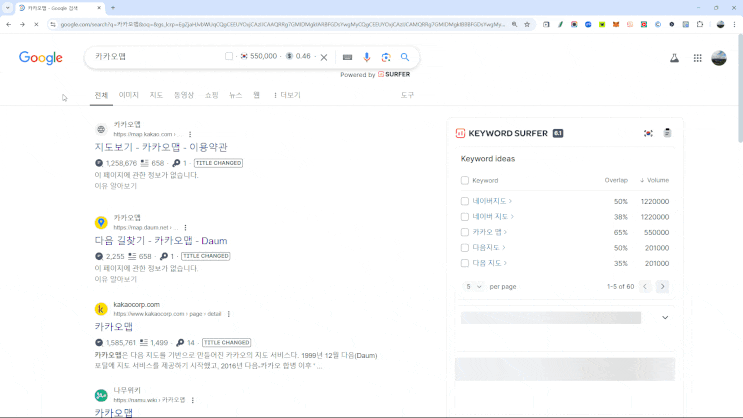Open the Google homepage logo
Screen dimensions: 743x418
[41, 58]
